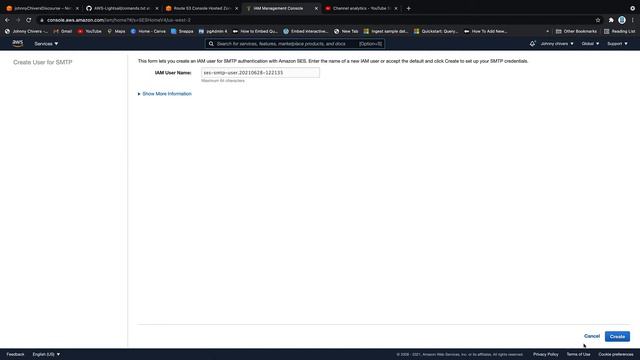Open the Quickstart: Query bookmark
The width and height of the screenshot is (640, 360).
436,31
